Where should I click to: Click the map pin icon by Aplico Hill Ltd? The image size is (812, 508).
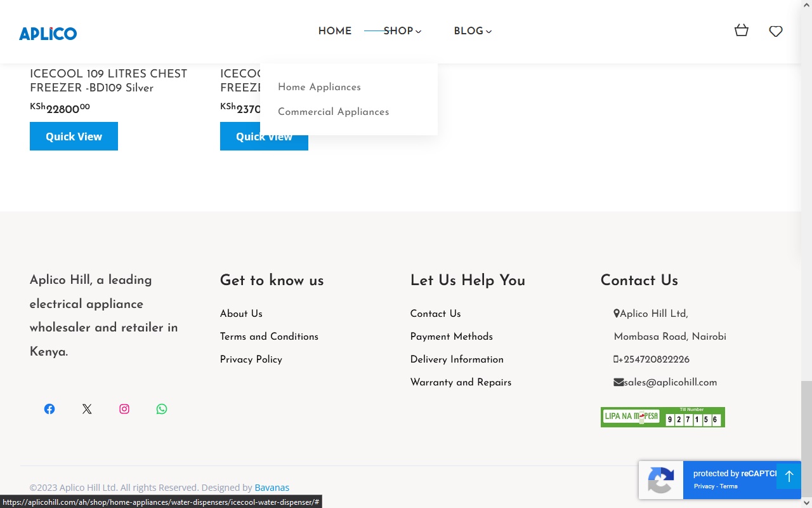(617, 314)
